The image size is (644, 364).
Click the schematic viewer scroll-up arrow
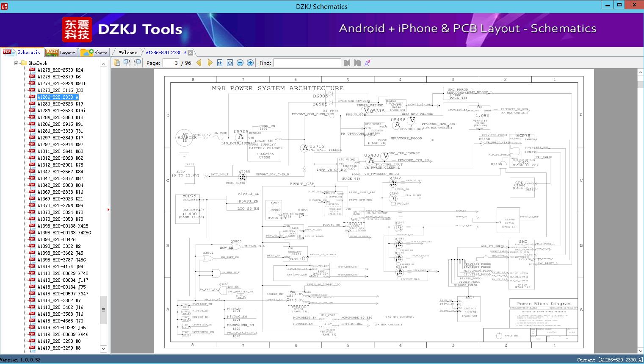click(x=640, y=73)
